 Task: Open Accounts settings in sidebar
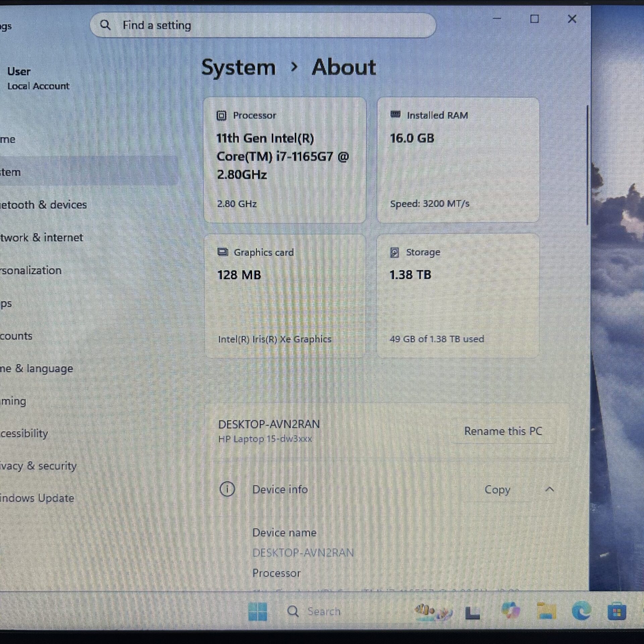click(16, 336)
